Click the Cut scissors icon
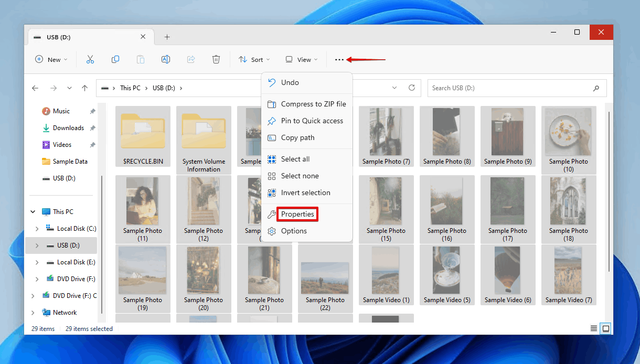Image resolution: width=640 pixels, height=364 pixels. 90,60
